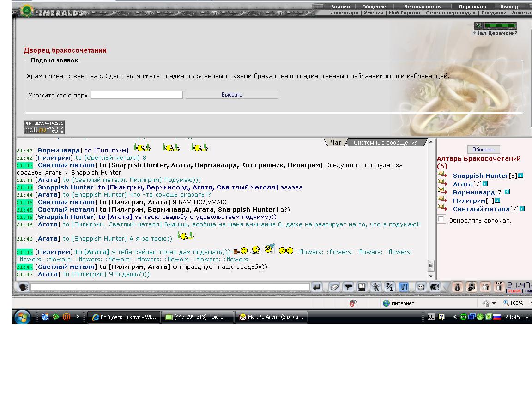Click the private-message arrow icon next to Пилигрим
532x399 pixels.
[x=442, y=200]
